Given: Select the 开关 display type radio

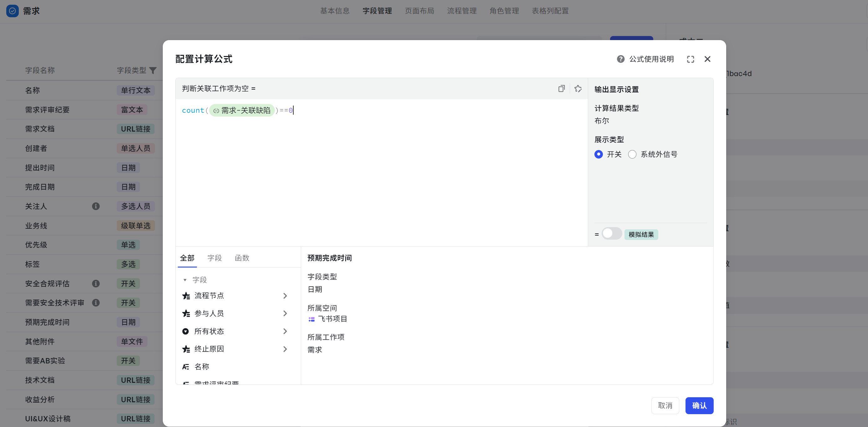Looking at the screenshot, I should point(598,154).
